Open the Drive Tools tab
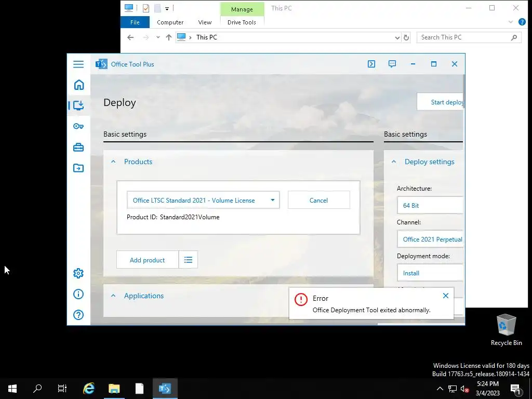 pyautogui.click(x=242, y=22)
